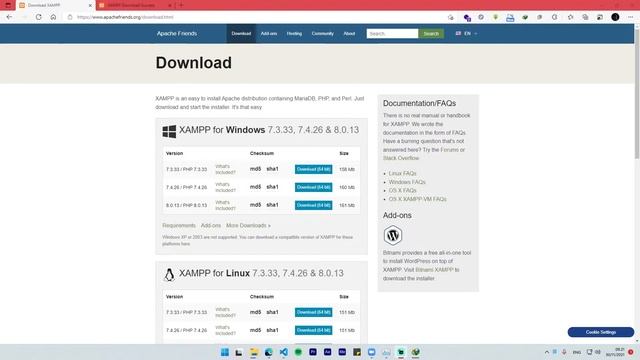Open the OS X XAMPP-VM FAQs link

418,199
